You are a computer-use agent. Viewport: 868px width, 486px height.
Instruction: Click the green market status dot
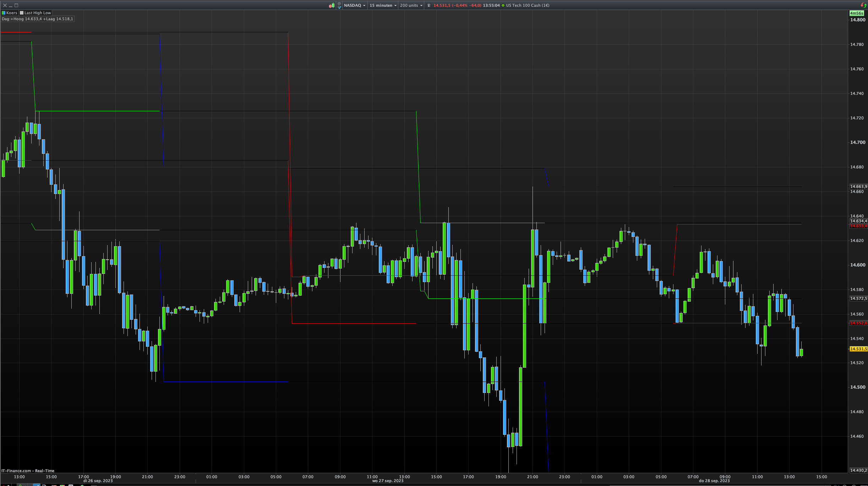point(503,5)
